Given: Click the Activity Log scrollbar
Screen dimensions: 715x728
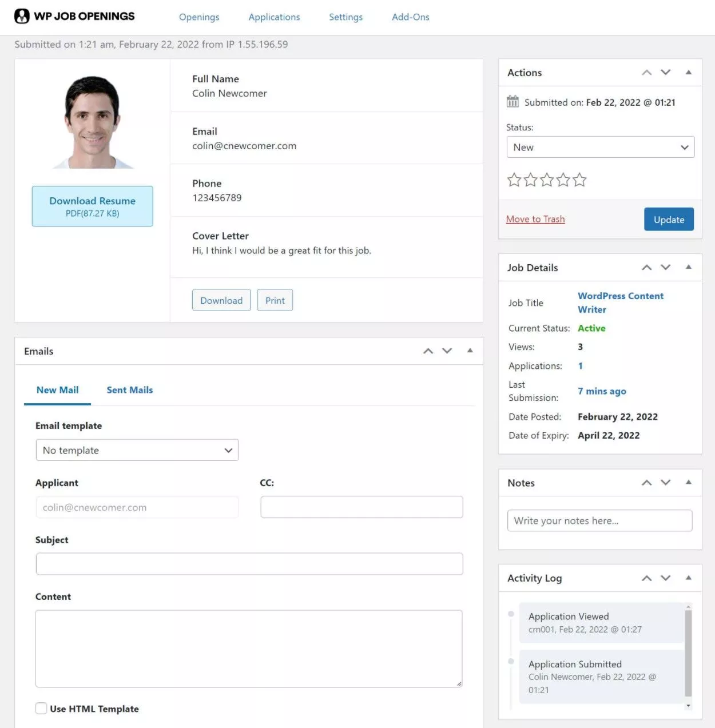Looking at the screenshot, I should pos(689,654).
